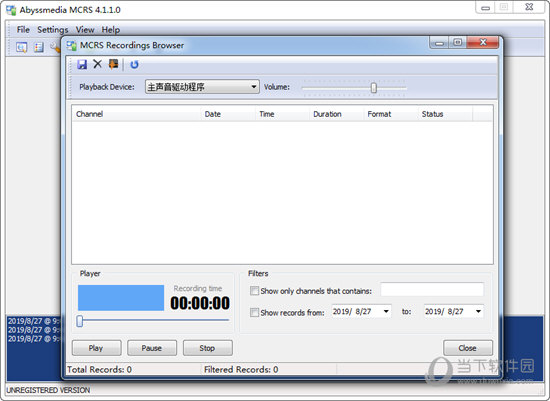Click the Stop button
550x401 pixels.
[208, 348]
